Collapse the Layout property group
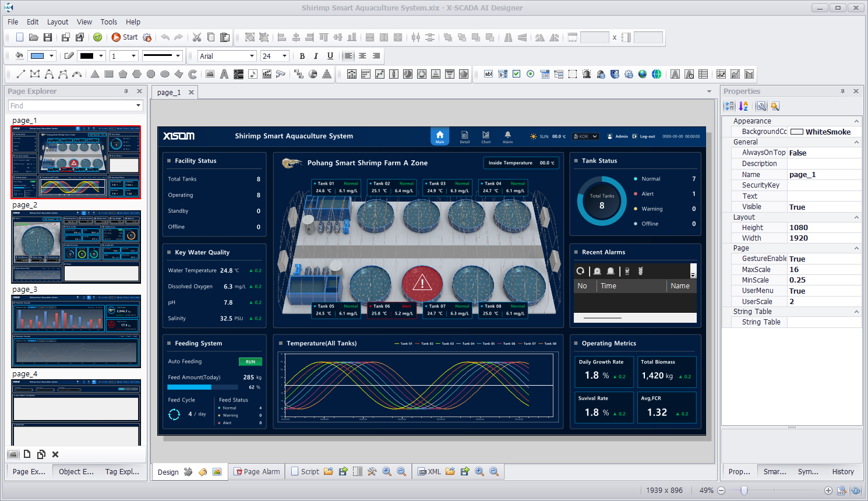Viewport: 868px width, 501px height. click(x=856, y=217)
